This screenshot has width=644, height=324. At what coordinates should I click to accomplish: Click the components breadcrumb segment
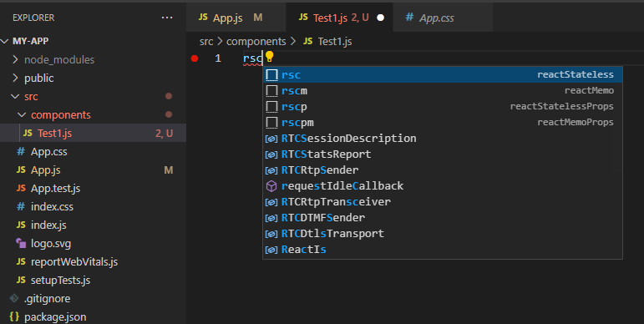point(256,42)
